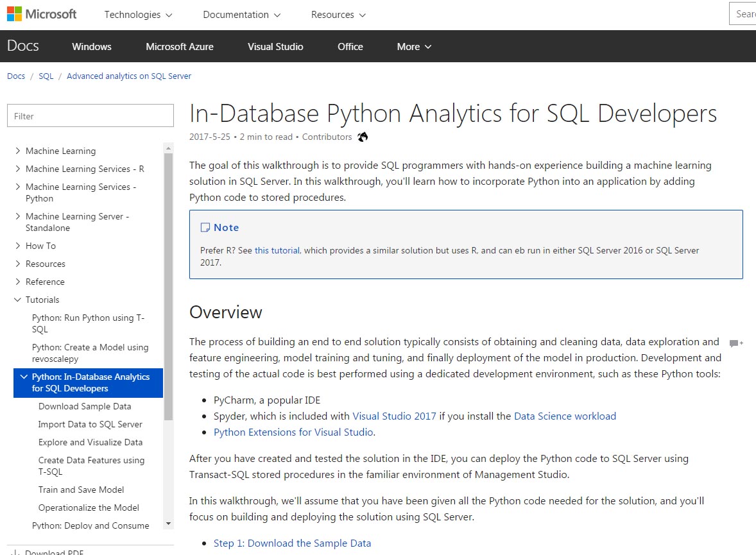Open the Technologies dropdown

coord(138,14)
